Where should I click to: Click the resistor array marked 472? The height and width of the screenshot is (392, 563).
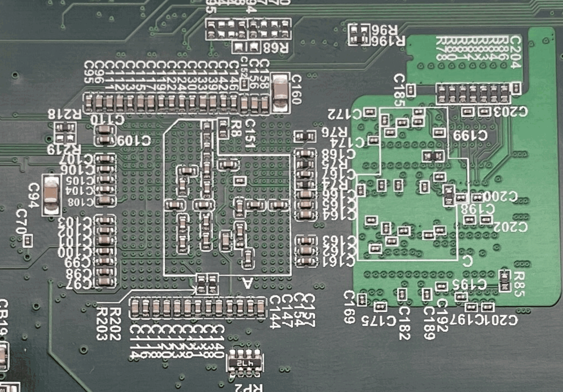click(245, 363)
